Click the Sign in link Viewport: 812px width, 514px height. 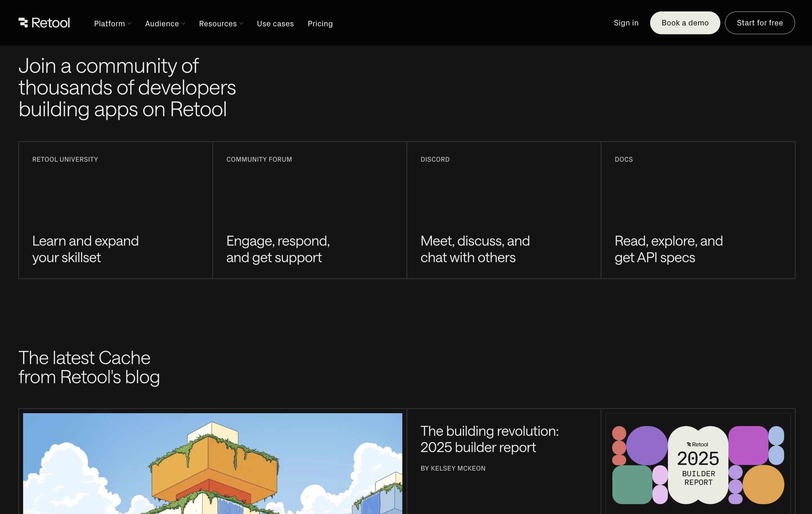pos(626,23)
